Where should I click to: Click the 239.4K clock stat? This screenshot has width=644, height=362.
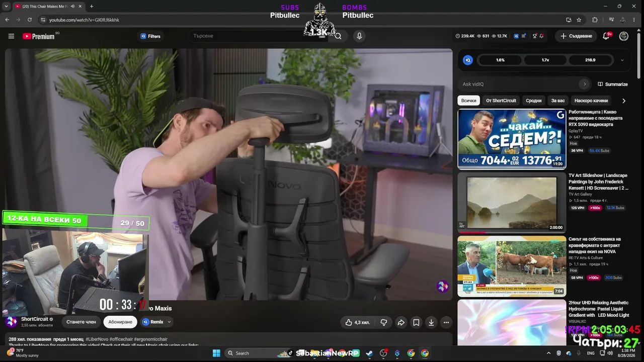coord(465,36)
